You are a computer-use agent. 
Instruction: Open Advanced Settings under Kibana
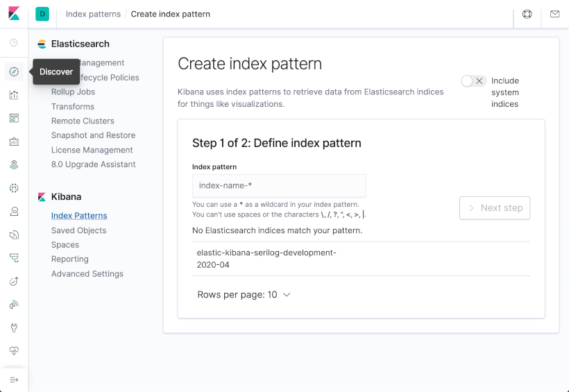coord(87,273)
